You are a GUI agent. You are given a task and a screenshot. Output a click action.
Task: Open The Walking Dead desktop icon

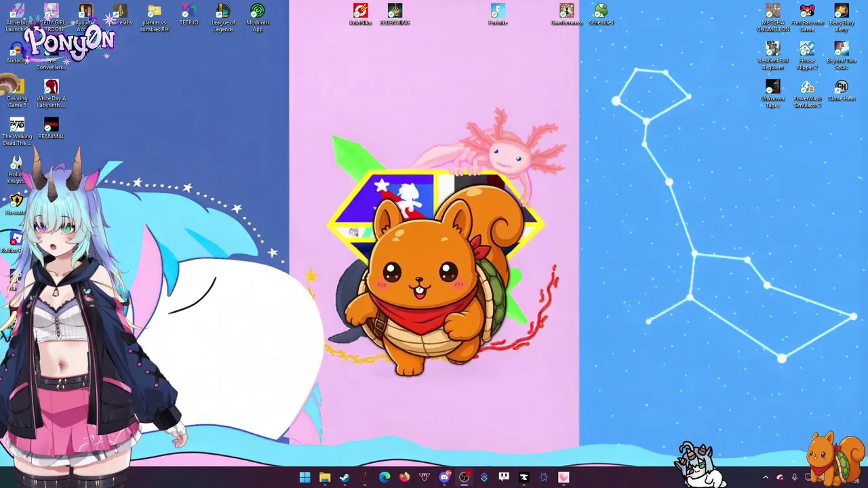click(17, 131)
